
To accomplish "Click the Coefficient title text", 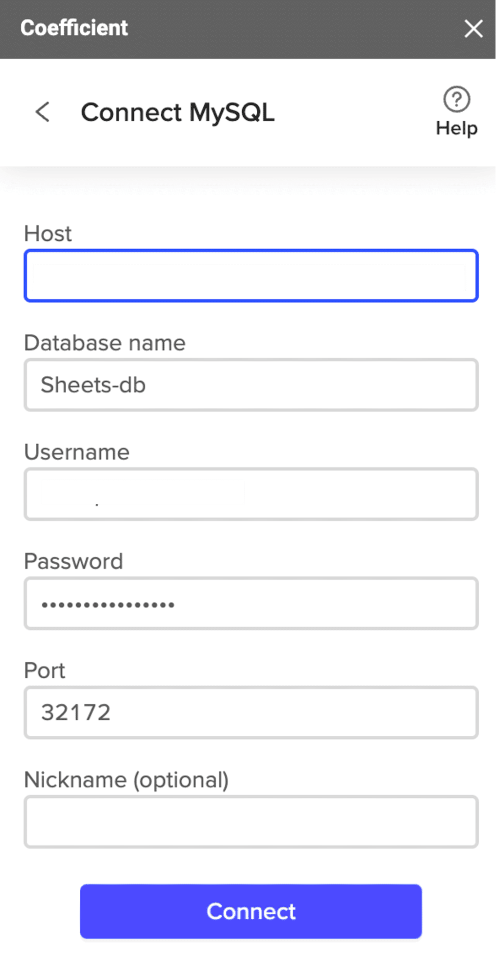I will pyautogui.click(x=74, y=28).
